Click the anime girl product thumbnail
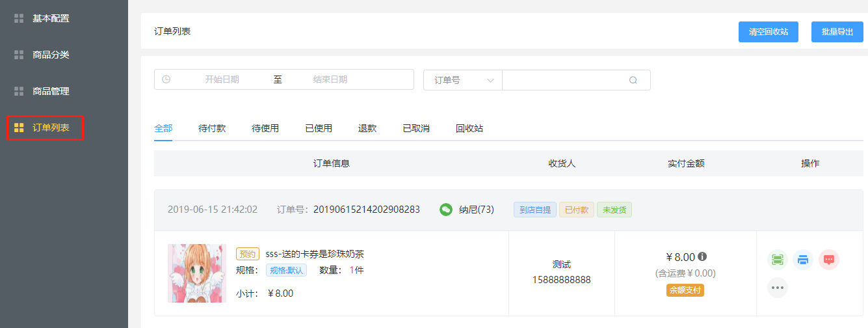Screen dimensions: 868x328 click(x=197, y=273)
